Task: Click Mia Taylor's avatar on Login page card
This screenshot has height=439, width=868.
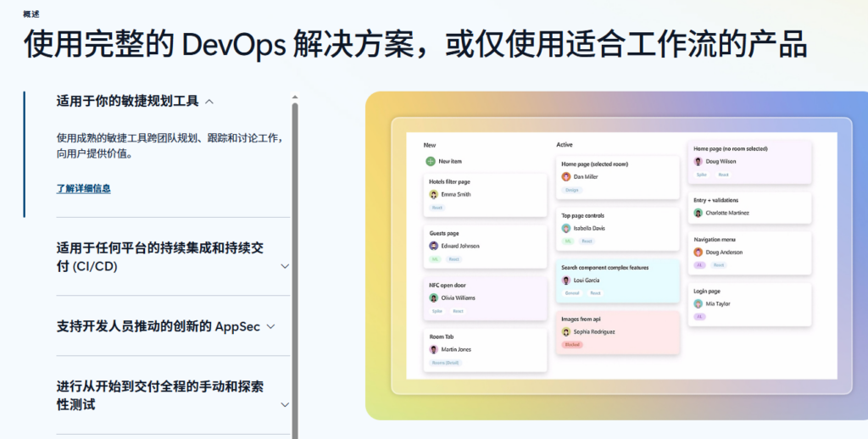Action: [x=698, y=304]
